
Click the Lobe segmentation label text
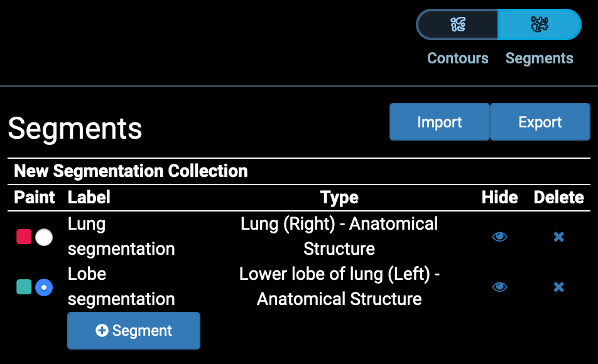pyautogui.click(x=121, y=287)
